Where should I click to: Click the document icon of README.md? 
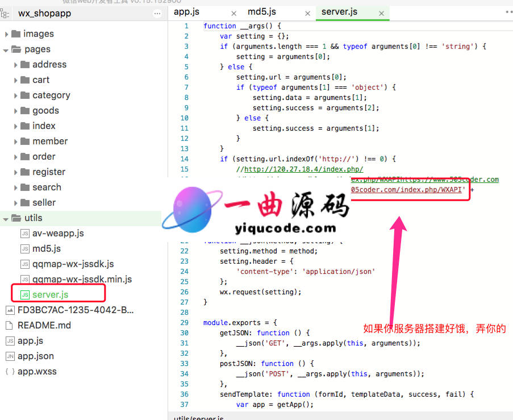pos(9,326)
